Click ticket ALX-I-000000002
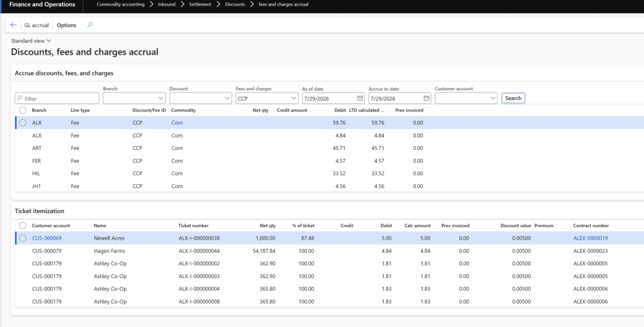 point(199,263)
